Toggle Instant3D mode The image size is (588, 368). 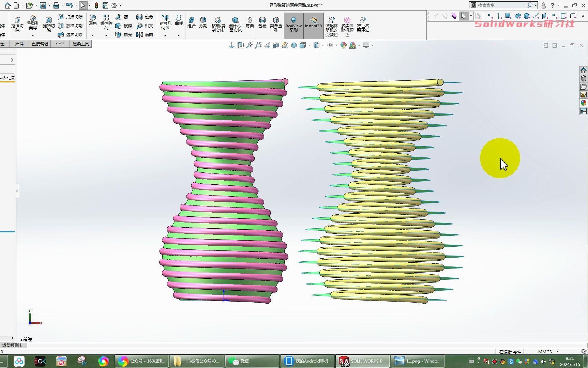(x=313, y=26)
